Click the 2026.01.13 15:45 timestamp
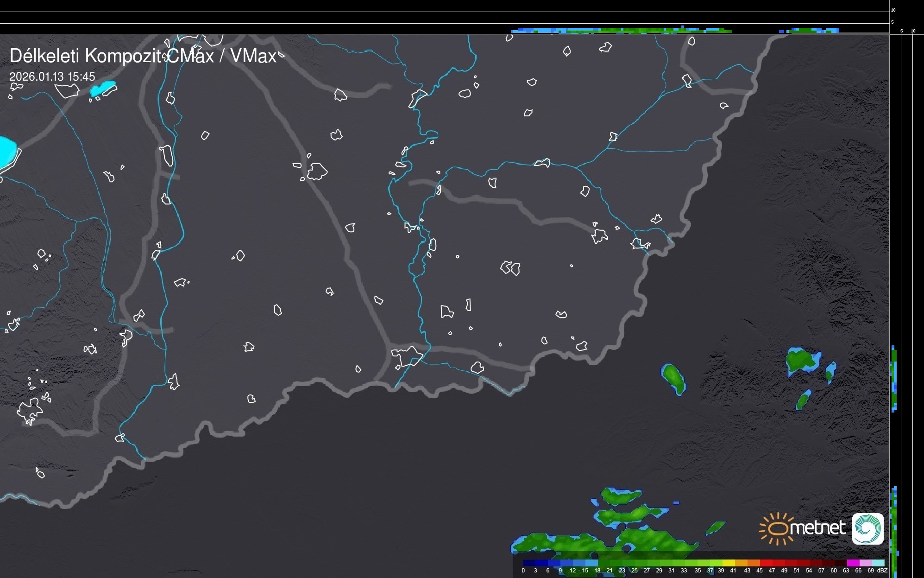Screen dimensions: 924x578 pyautogui.click(x=52, y=76)
